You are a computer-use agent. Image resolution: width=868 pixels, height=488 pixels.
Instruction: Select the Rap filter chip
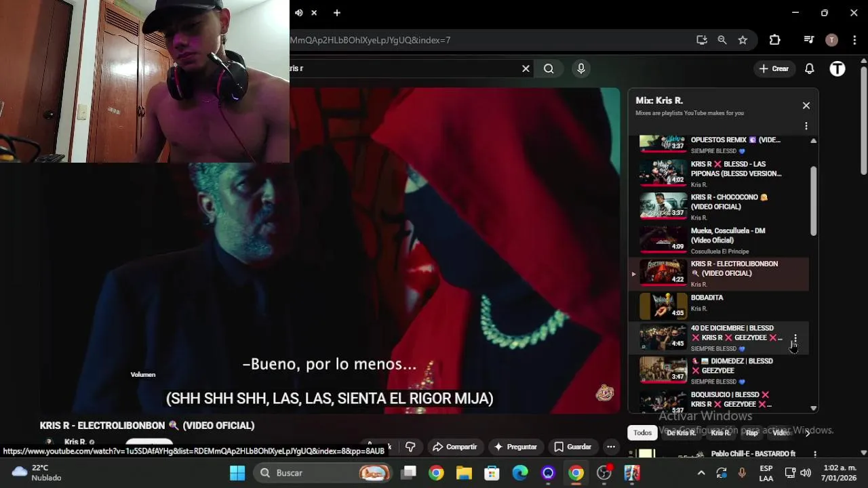751,432
